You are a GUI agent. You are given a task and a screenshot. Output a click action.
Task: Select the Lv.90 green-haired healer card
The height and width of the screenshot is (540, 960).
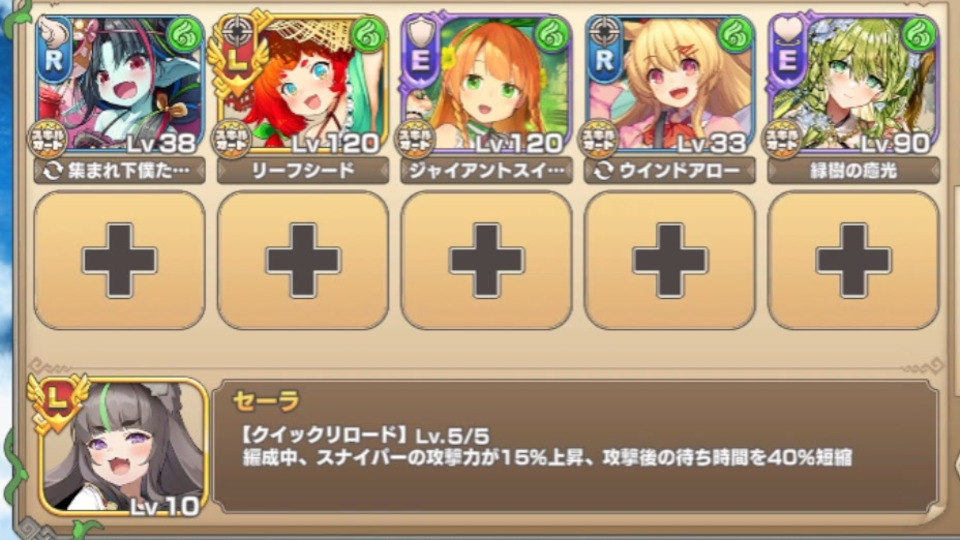[x=853, y=84]
